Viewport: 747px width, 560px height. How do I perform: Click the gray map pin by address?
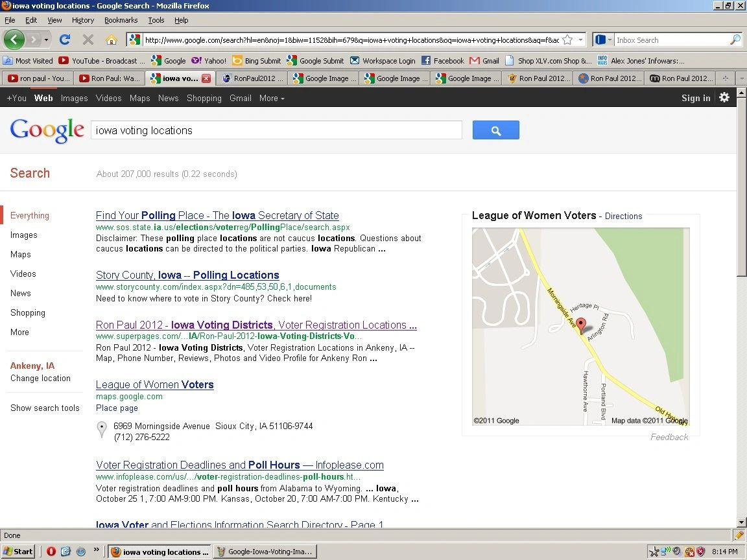click(x=101, y=429)
